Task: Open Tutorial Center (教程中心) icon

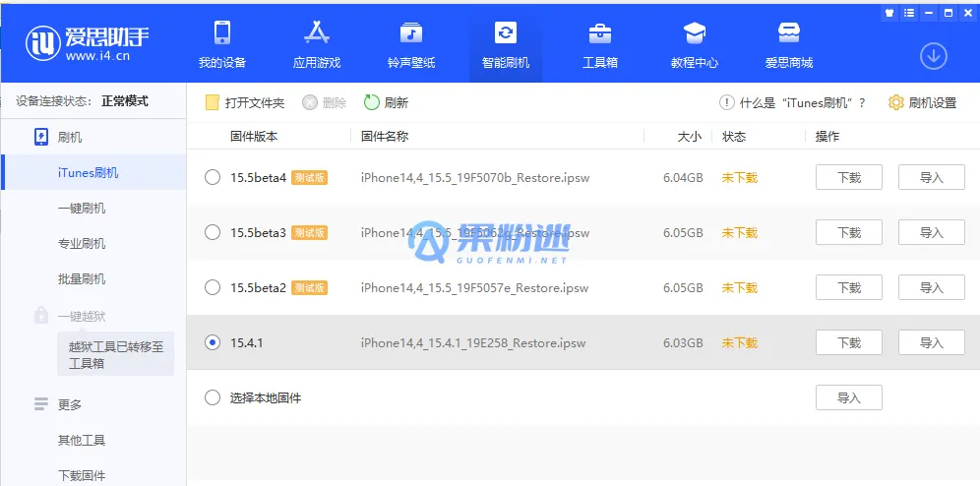Action: (x=695, y=32)
